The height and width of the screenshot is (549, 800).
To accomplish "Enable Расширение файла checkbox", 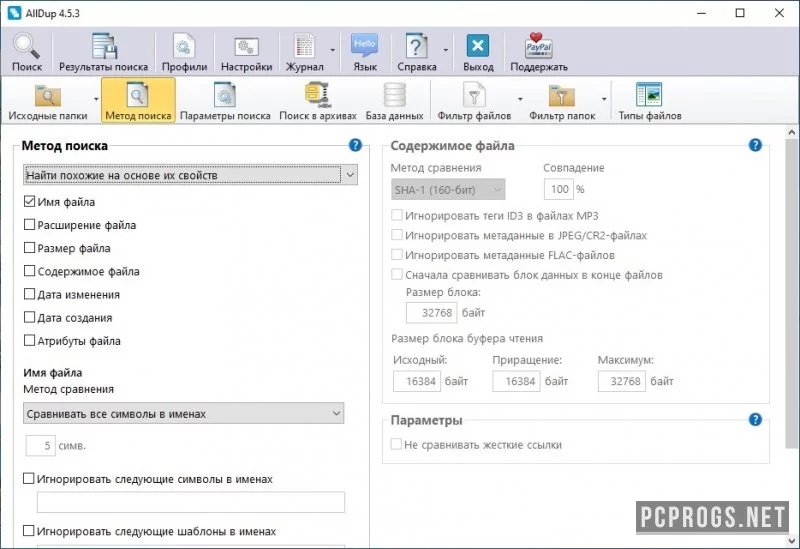I will [30, 224].
